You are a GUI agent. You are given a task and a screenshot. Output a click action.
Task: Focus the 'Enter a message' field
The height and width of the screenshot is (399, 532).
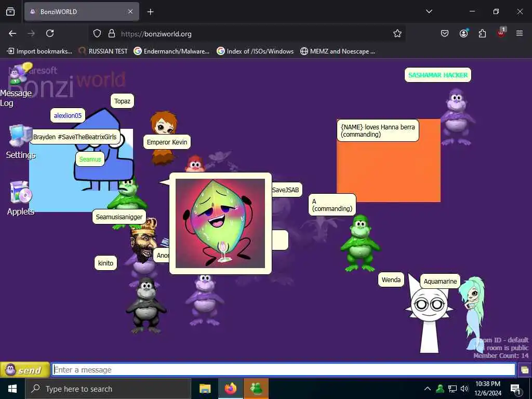pos(284,370)
